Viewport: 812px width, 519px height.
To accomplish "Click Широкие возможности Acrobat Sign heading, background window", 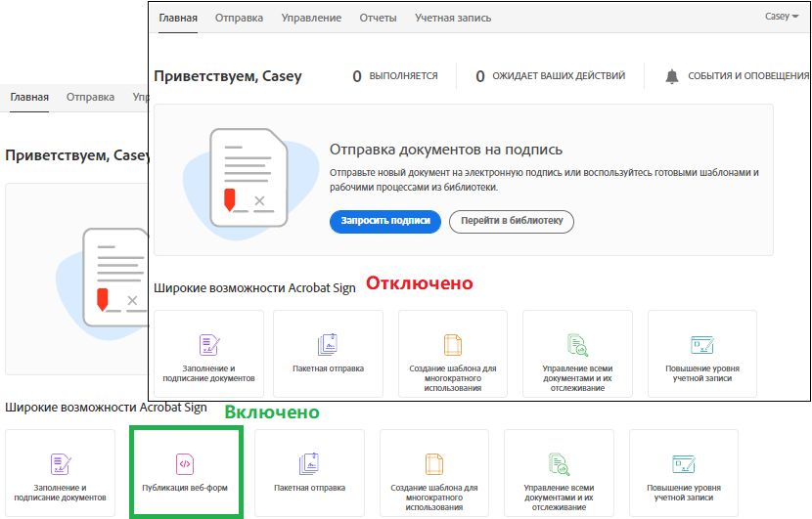I will (x=107, y=408).
